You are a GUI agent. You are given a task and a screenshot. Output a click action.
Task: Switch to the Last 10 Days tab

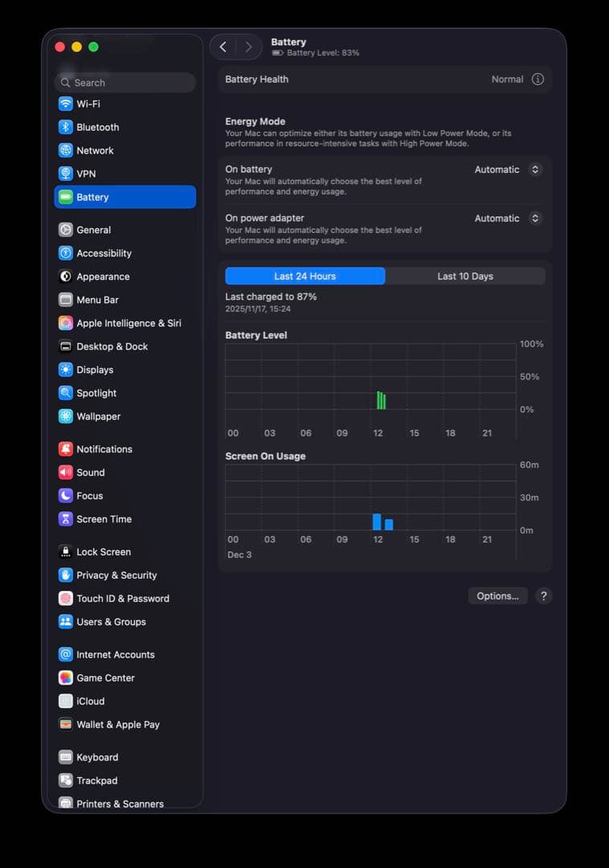tap(465, 276)
